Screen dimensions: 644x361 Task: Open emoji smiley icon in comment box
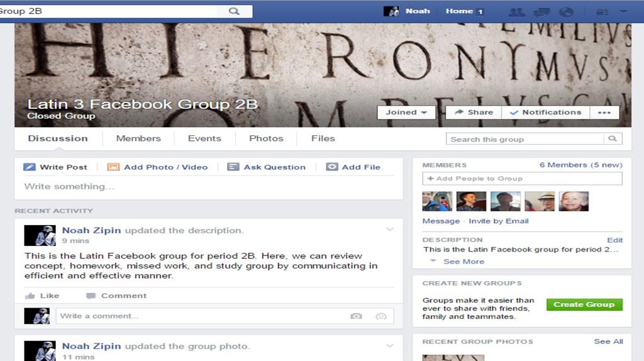381,316
